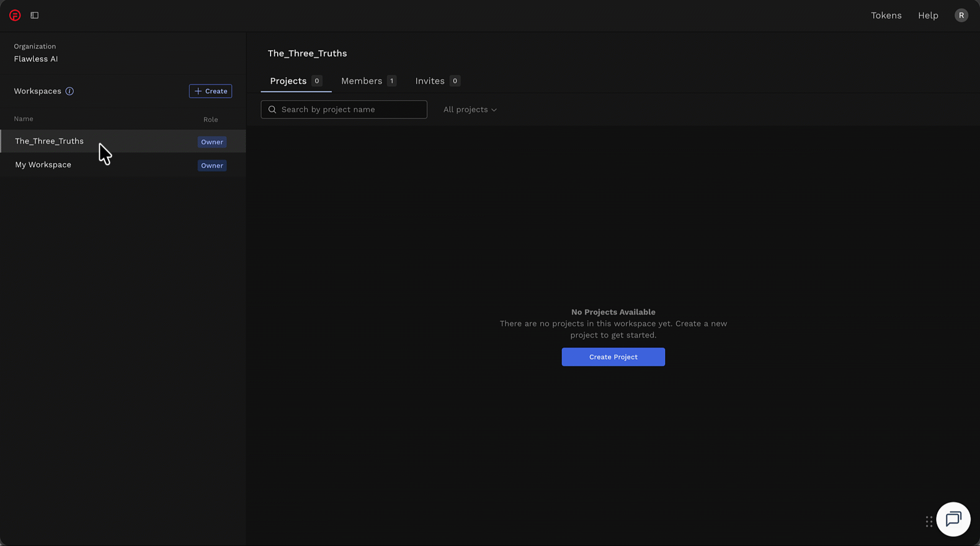Screen dimensions: 980x546
Task: Open the chat support bubble
Action: pyautogui.click(x=953, y=519)
